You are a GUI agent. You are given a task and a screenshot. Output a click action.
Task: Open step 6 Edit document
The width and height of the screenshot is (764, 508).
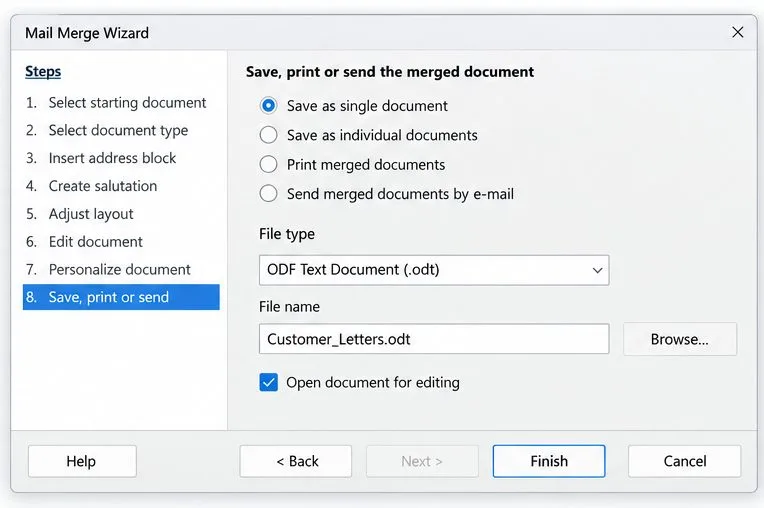pyautogui.click(x=84, y=242)
